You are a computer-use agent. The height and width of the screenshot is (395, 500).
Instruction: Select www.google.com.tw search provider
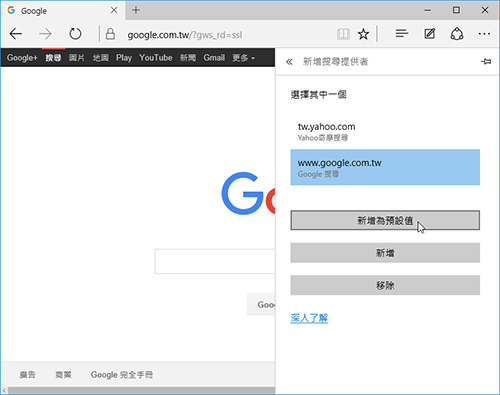[x=385, y=167]
